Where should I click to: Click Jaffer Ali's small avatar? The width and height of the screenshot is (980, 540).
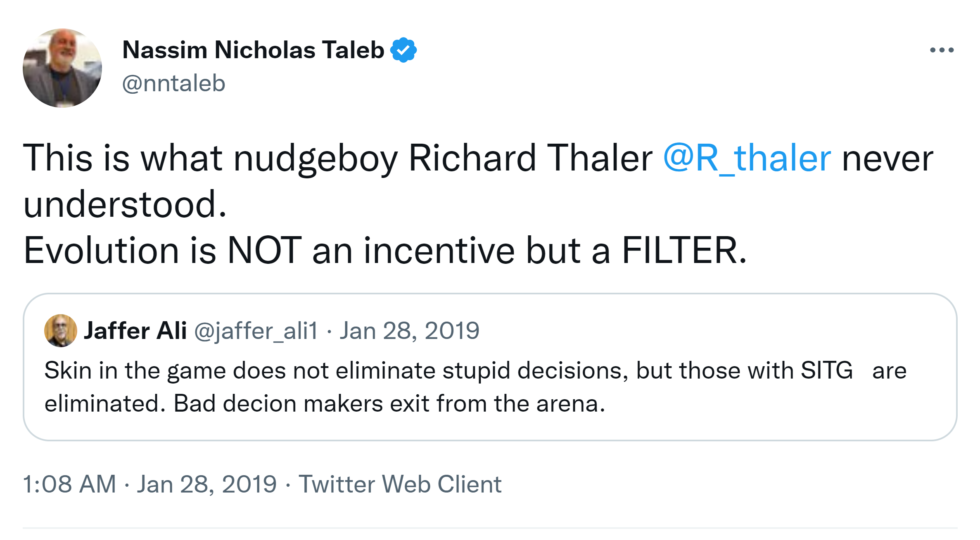coord(61,331)
